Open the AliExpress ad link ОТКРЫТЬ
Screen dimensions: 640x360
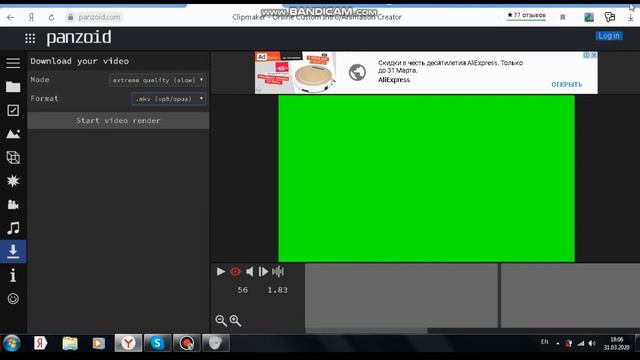click(567, 84)
